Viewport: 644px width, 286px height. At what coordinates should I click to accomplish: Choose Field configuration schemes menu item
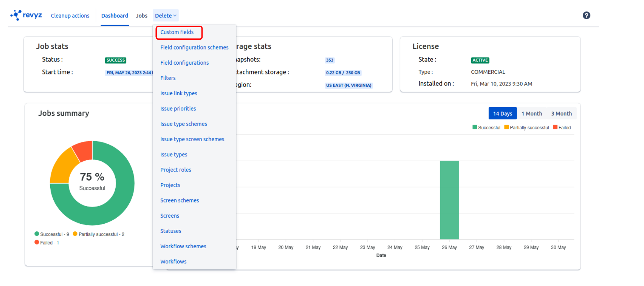click(194, 47)
